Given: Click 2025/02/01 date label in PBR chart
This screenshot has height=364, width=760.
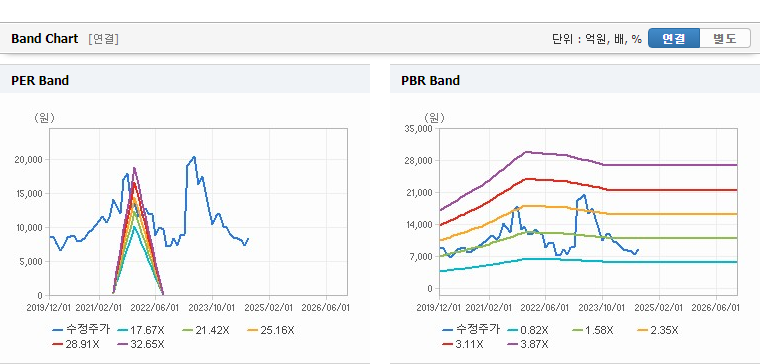Looking at the screenshot, I should click(659, 308).
